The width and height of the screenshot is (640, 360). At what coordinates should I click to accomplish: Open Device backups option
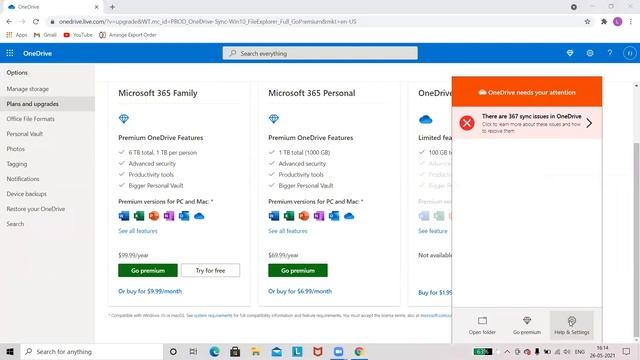(x=27, y=194)
